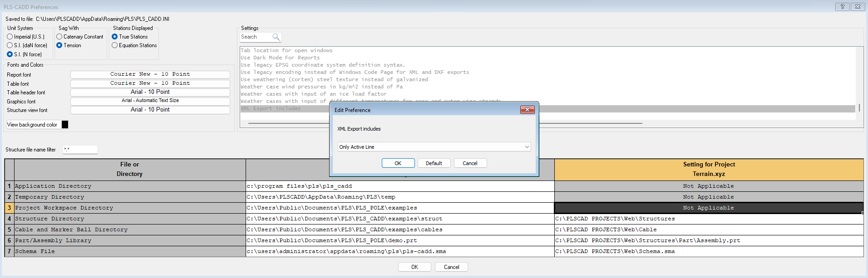Click project Web\Schema.sma path cell
This screenshot has width=868, height=278.
709,251
